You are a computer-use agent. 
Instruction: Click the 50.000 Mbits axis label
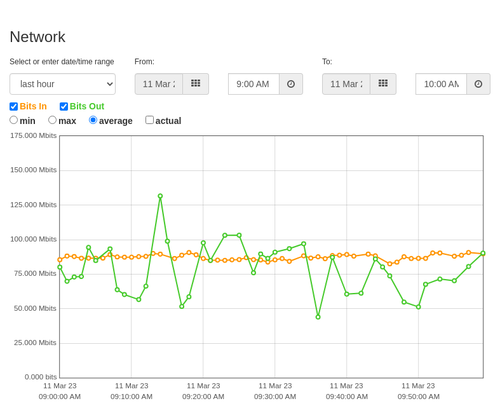click(35, 308)
